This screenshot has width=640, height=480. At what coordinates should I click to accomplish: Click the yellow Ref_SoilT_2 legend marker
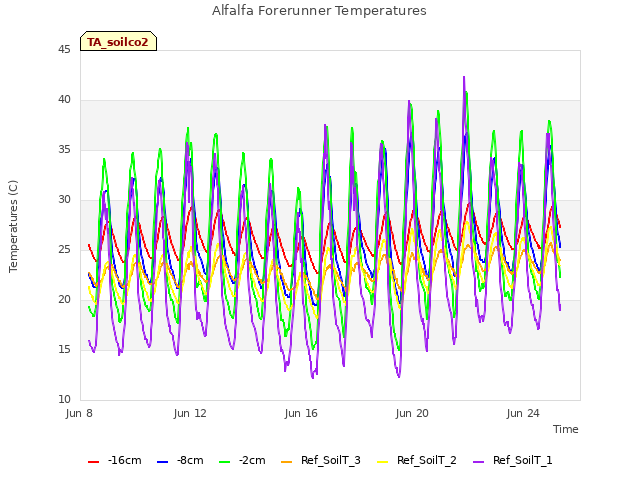click(x=382, y=462)
